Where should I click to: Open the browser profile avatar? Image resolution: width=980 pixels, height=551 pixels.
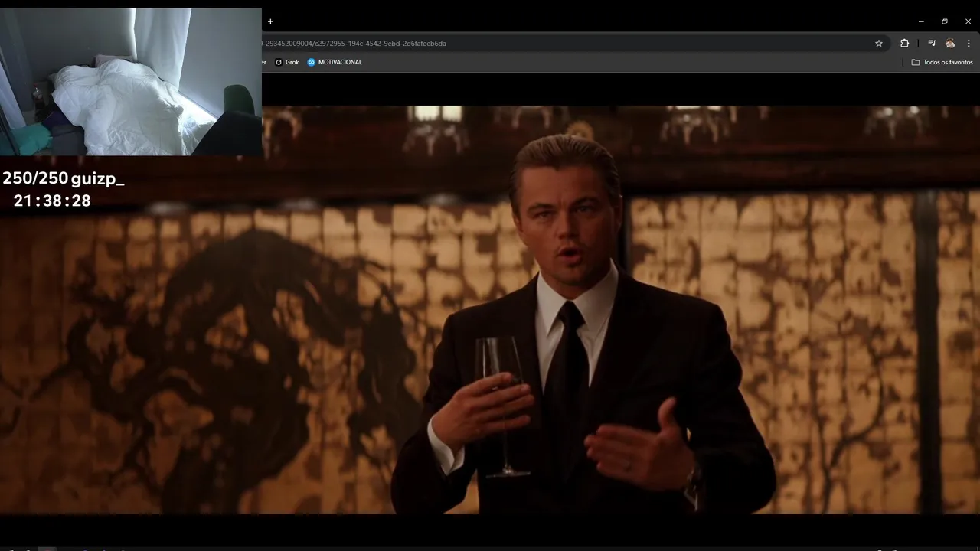pos(950,44)
